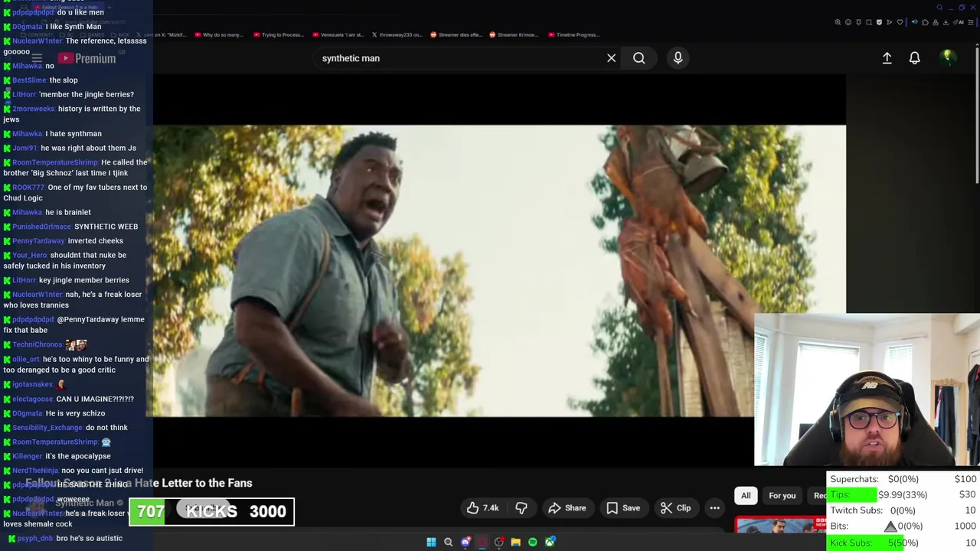Open Discord from the taskbar
The image size is (980, 551).
465,542
